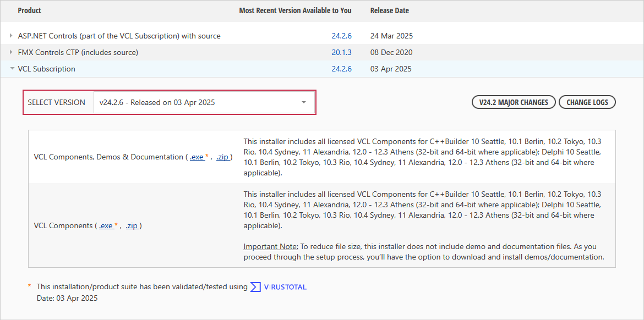The width and height of the screenshot is (644, 320).
Task: Open the Select Version dropdown
Action: (x=204, y=102)
